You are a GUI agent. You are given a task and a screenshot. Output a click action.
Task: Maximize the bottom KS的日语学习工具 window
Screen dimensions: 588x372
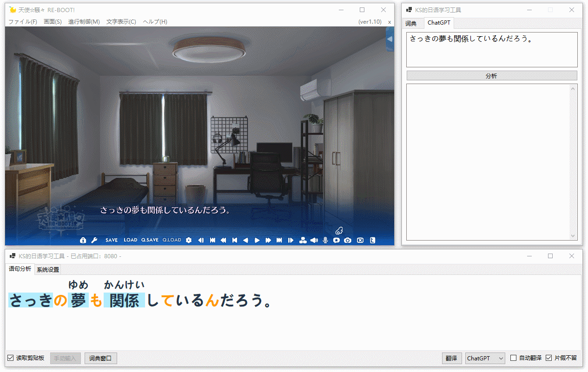pos(550,256)
